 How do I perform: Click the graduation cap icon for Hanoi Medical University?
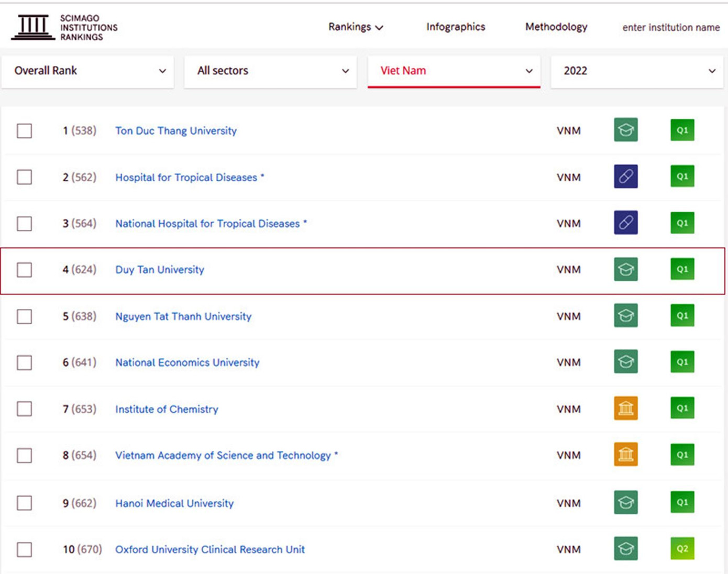pos(625,502)
